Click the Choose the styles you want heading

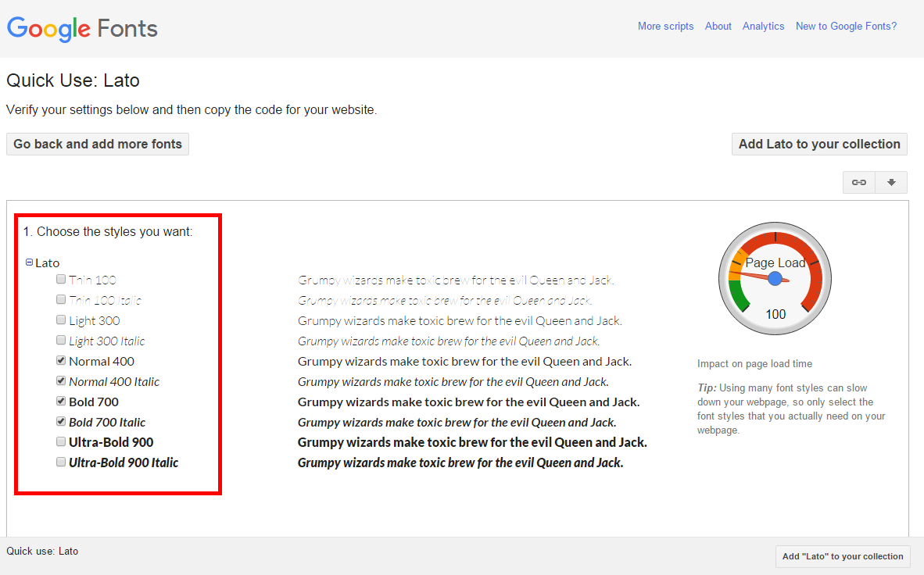click(108, 231)
